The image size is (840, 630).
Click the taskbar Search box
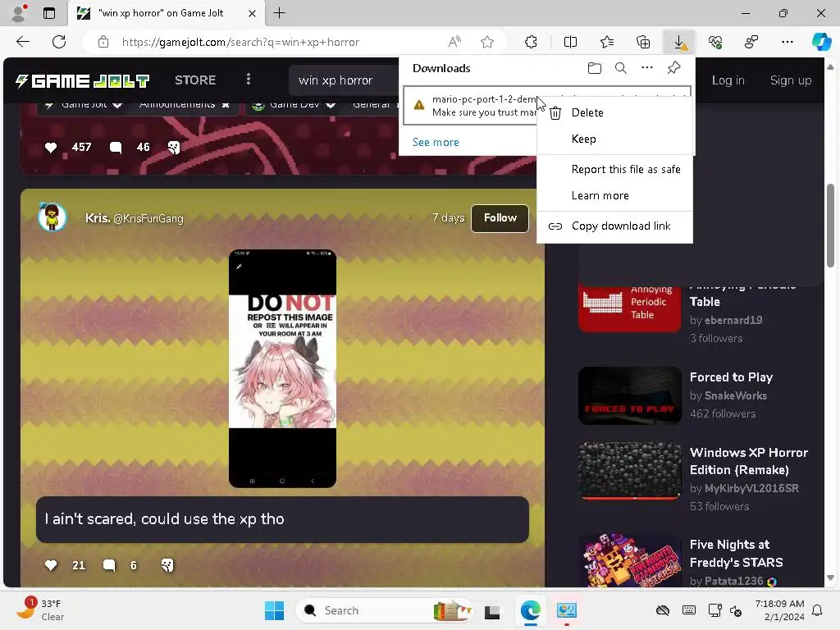385,610
